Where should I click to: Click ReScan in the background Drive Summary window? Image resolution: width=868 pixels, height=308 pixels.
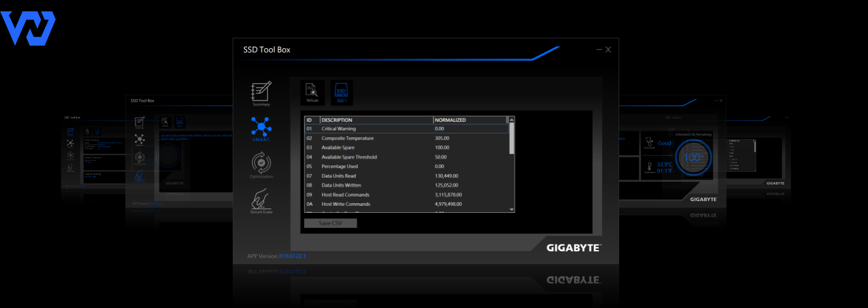tap(87, 132)
